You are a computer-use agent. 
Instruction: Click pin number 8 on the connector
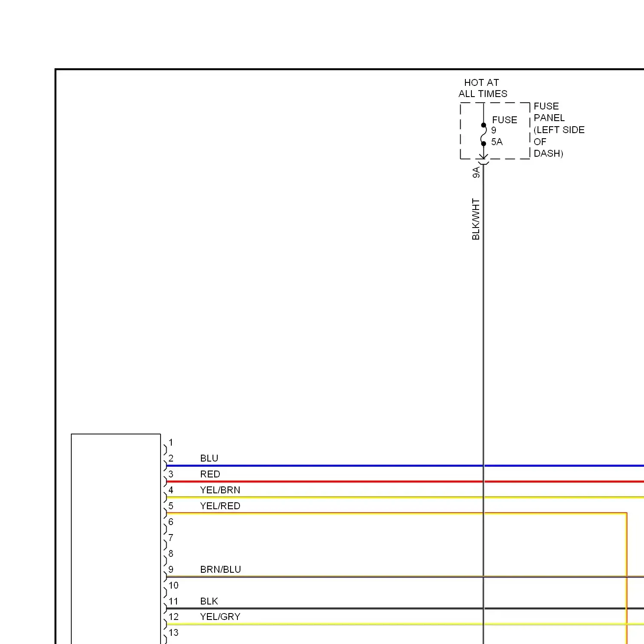tap(171, 553)
